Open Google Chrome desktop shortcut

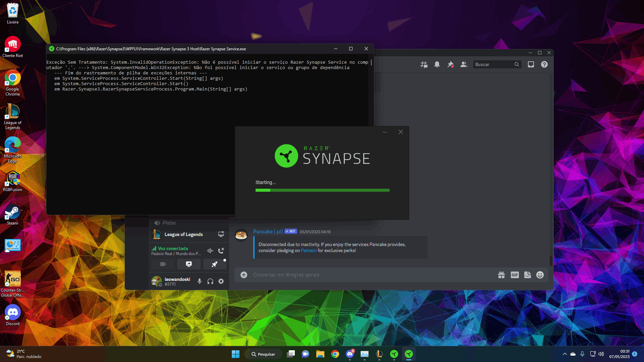click(x=13, y=83)
